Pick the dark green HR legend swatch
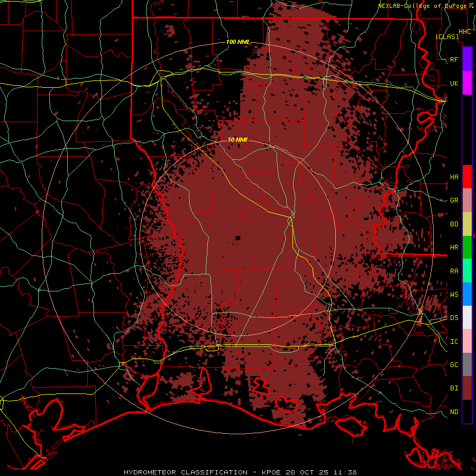Image resolution: width=476 pixels, height=476 pixels. pos(467,248)
